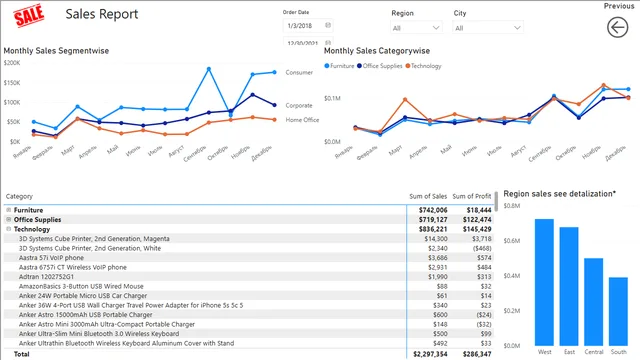This screenshot has height=360, width=640.
Task: Click the Consumer series label
Action: [x=299, y=72]
